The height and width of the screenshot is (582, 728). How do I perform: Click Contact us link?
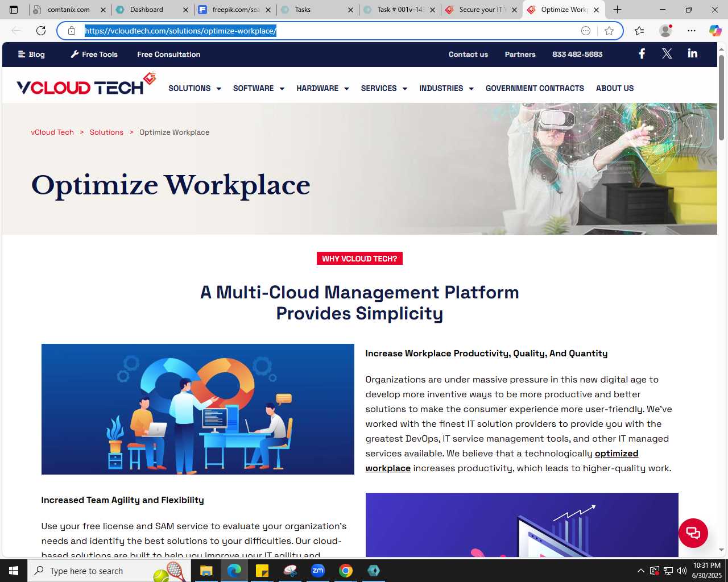[x=468, y=55]
